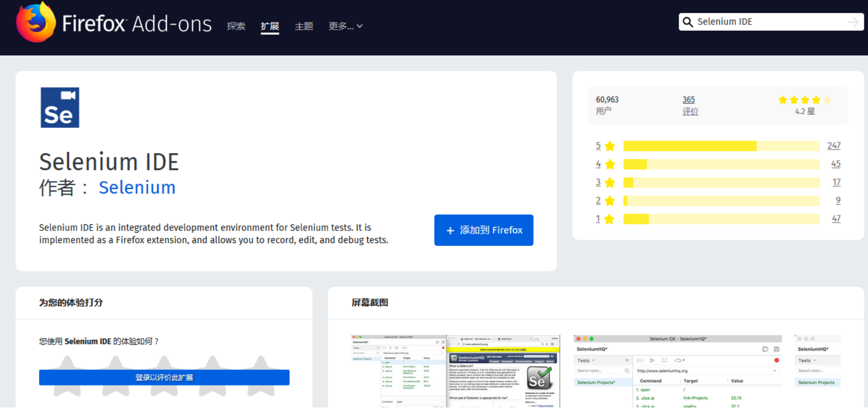Open the Selenium author link
Viewport: 868px width, 408px height.
tap(137, 187)
